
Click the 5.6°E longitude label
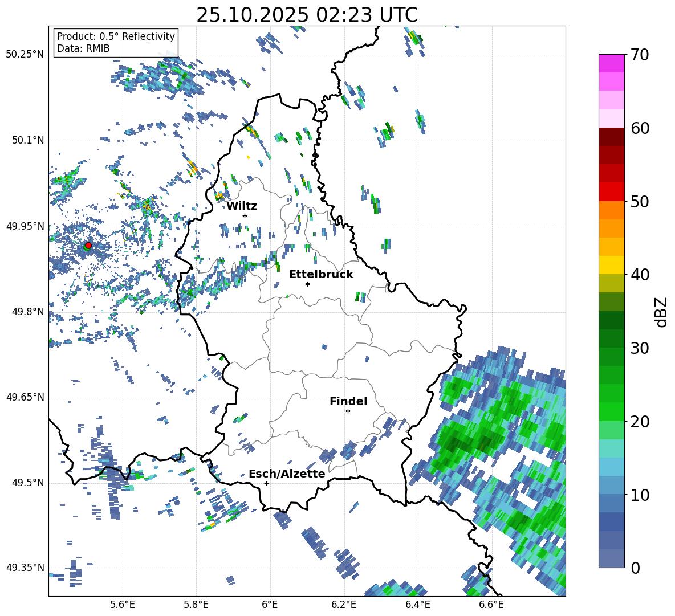tap(123, 605)
